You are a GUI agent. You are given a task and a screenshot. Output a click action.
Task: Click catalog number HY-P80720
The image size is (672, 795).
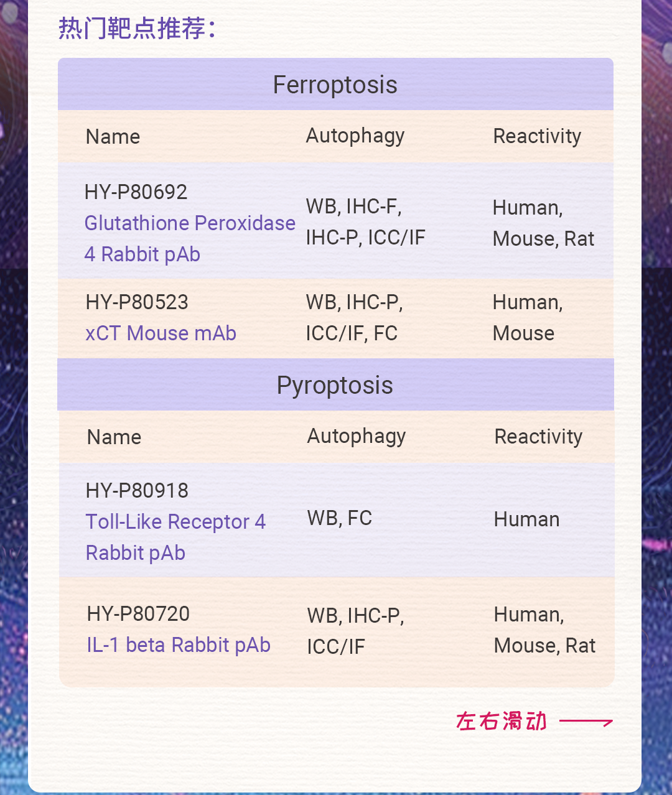pos(138,614)
